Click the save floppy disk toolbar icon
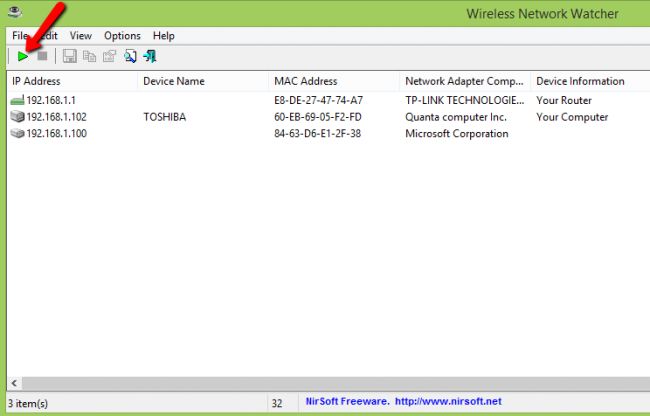This screenshot has height=416, width=650. pyautogui.click(x=70, y=56)
